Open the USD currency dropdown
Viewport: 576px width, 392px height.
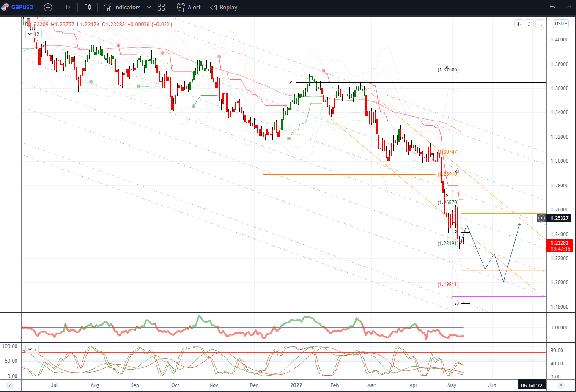click(x=561, y=24)
